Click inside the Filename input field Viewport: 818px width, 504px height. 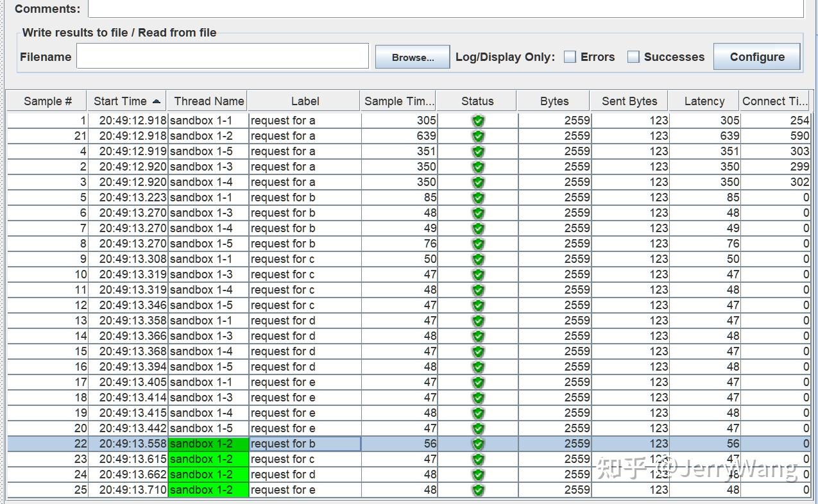tap(221, 56)
